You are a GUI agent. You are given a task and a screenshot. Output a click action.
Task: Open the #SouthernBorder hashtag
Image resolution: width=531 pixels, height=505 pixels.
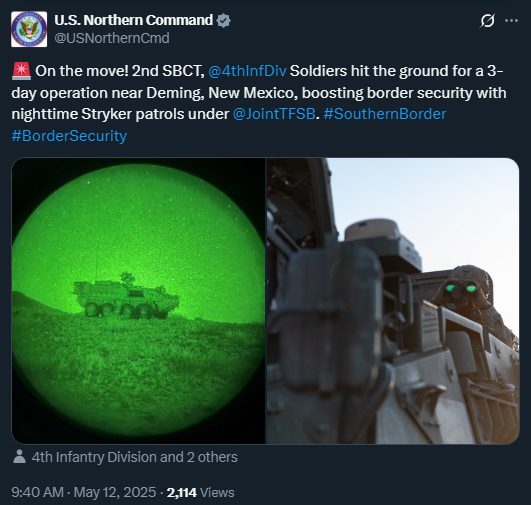(x=385, y=114)
